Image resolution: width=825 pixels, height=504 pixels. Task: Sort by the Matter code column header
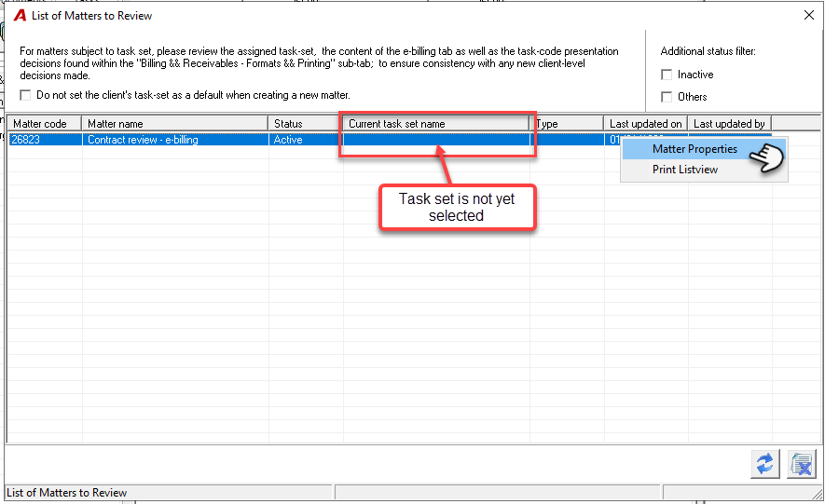click(44, 124)
